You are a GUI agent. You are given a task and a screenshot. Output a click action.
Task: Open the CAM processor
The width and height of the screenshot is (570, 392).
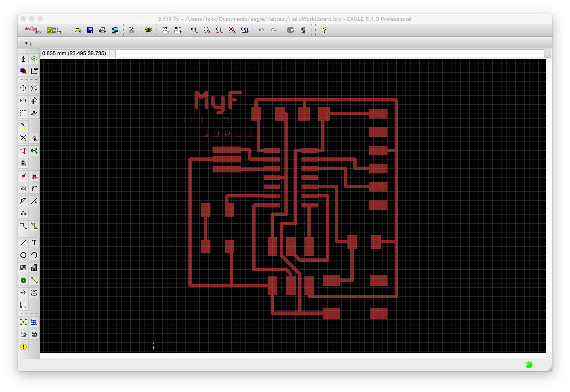(x=116, y=30)
